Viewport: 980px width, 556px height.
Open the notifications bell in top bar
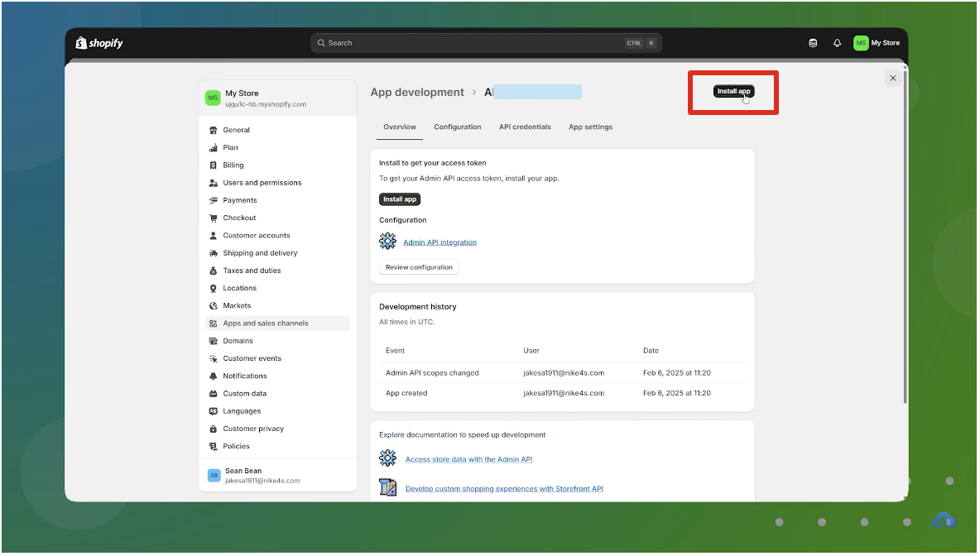pyautogui.click(x=838, y=43)
